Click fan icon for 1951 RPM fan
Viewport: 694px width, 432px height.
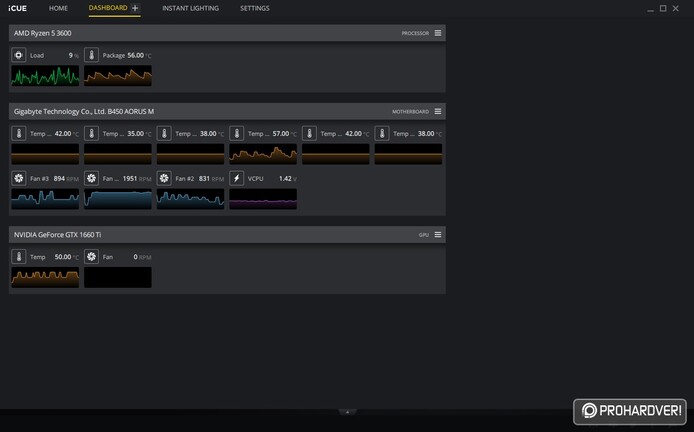coord(91,178)
